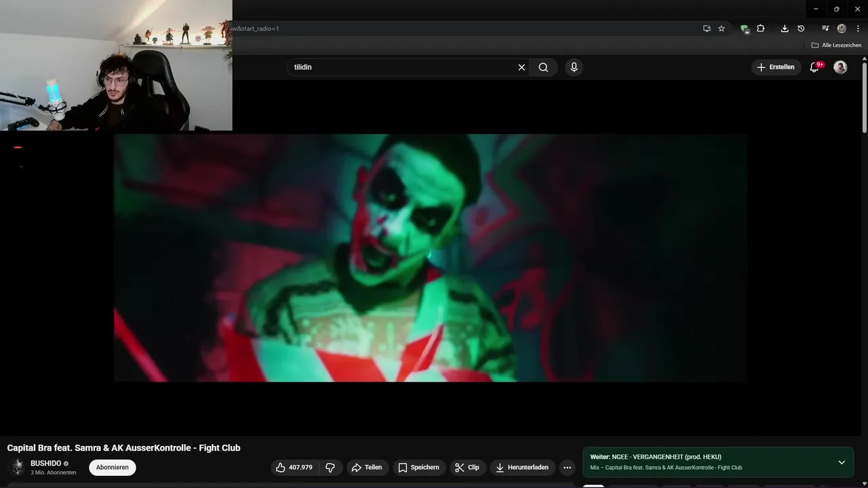Create a clip with the Clip button

coord(467,467)
